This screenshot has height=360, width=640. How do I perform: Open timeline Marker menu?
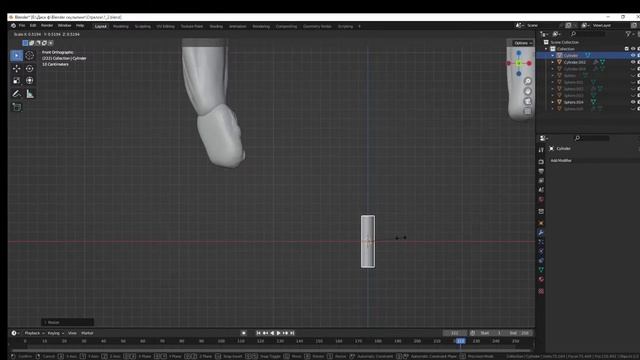[x=87, y=333]
